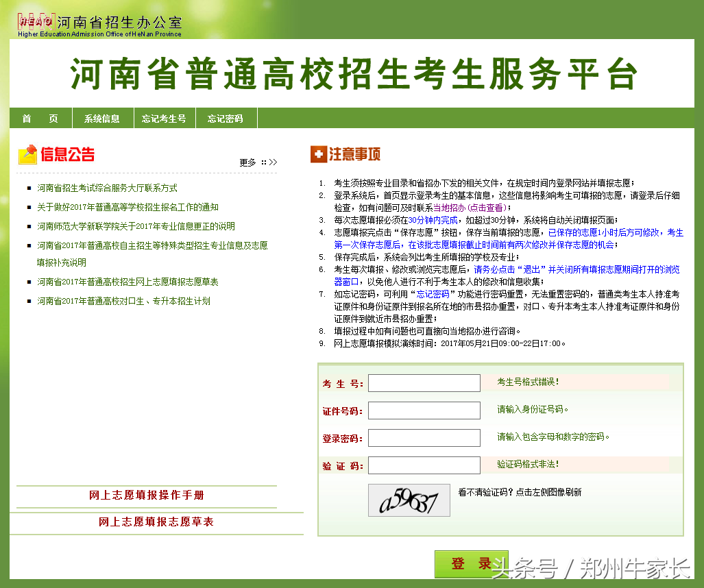The width and height of the screenshot is (704, 588).
Task: Switch to the 系统信息 tab
Action: point(104,117)
